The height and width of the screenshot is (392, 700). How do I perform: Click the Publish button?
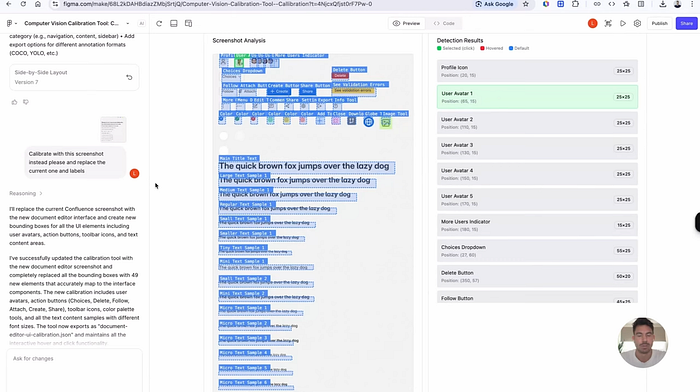pyautogui.click(x=659, y=23)
